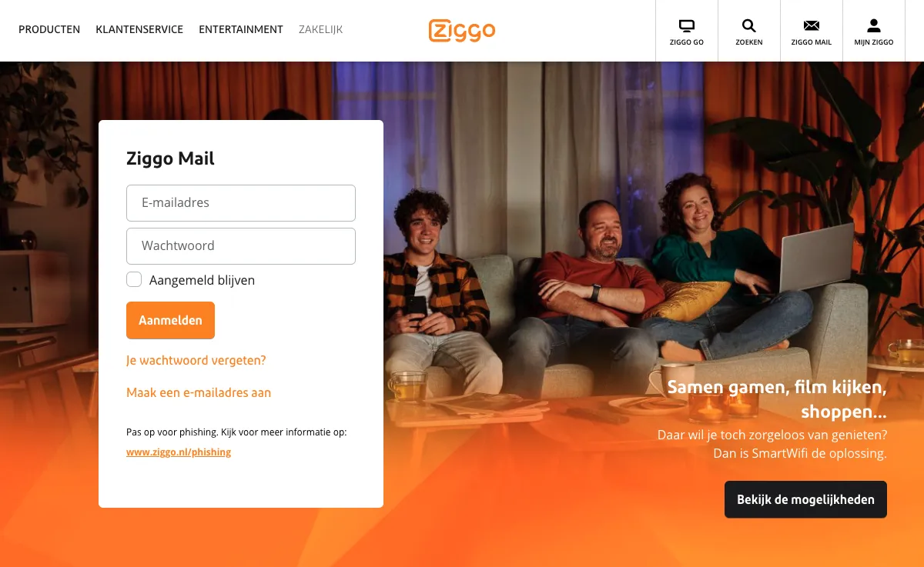The height and width of the screenshot is (567, 924).
Task: Click Bekijk de mogelijkheden button
Action: pyautogui.click(x=805, y=499)
